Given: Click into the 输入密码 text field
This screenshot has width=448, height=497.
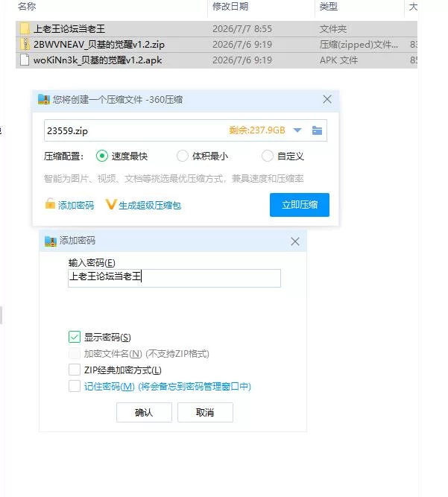Looking at the screenshot, I should (174, 278).
